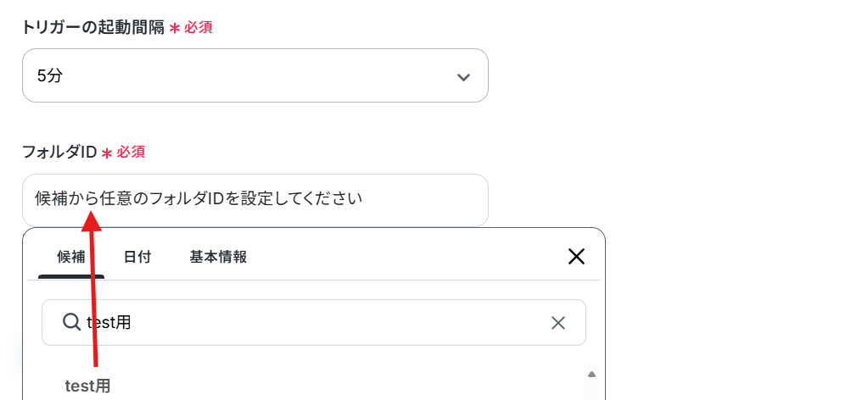
Task: Click into the test用 search field
Action: [x=314, y=323]
